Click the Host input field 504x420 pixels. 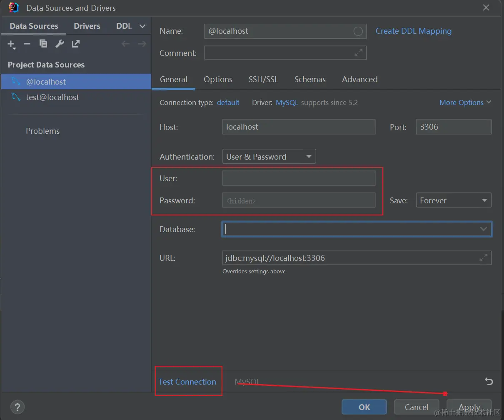[x=299, y=127]
